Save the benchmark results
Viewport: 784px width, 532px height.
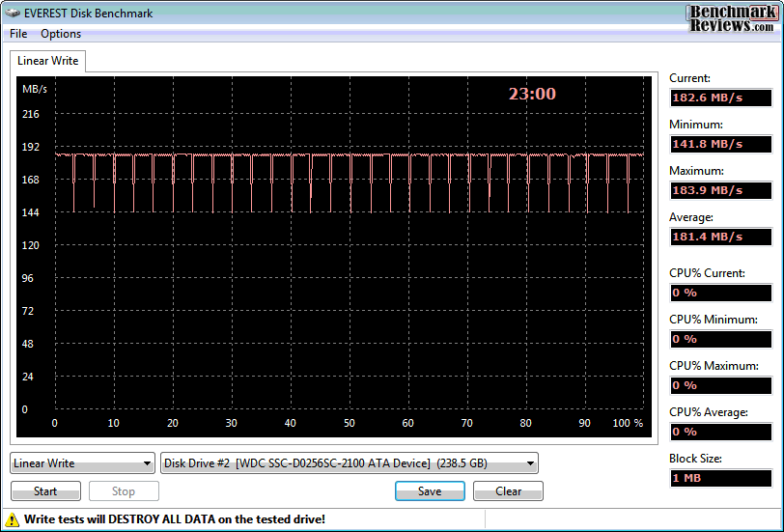(x=430, y=491)
